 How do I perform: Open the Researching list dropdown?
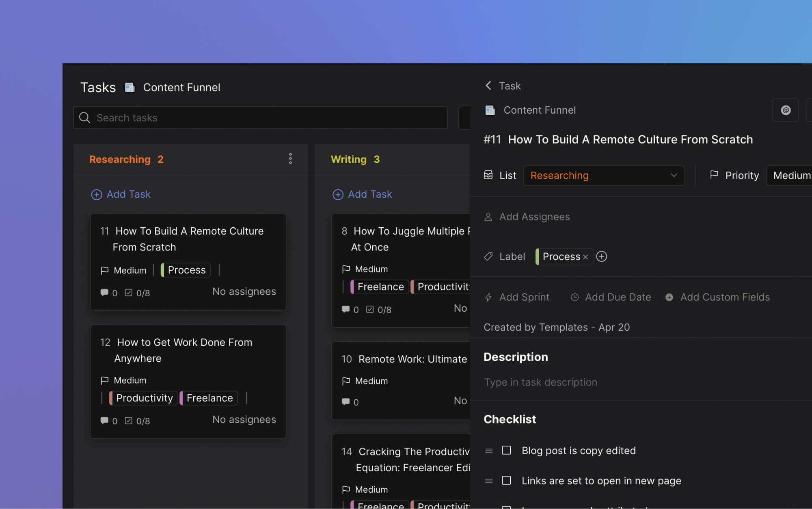click(x=603, y=175)
